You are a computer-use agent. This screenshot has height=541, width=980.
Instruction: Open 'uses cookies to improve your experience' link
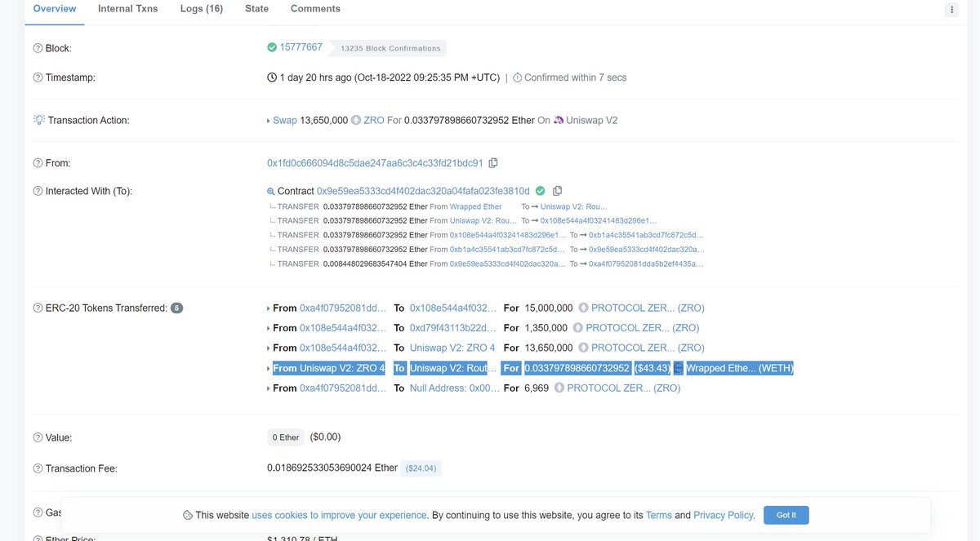point(340,515)
